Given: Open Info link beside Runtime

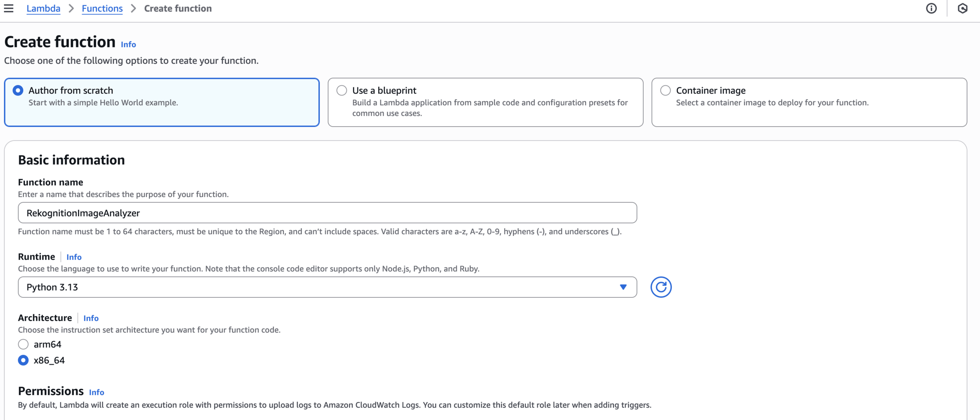Looking at the screenshot, I should (x=74, y=257).
